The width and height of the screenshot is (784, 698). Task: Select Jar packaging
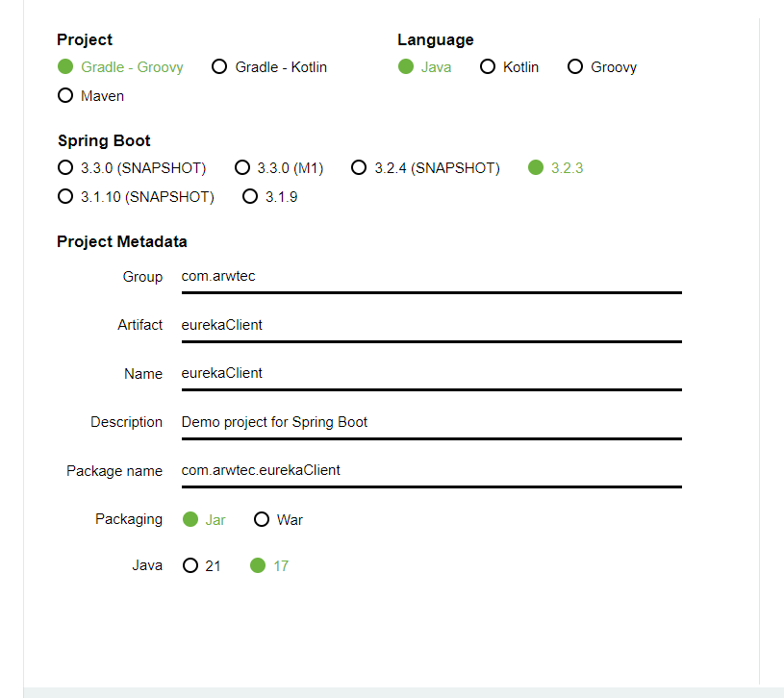tap(190, 520)
